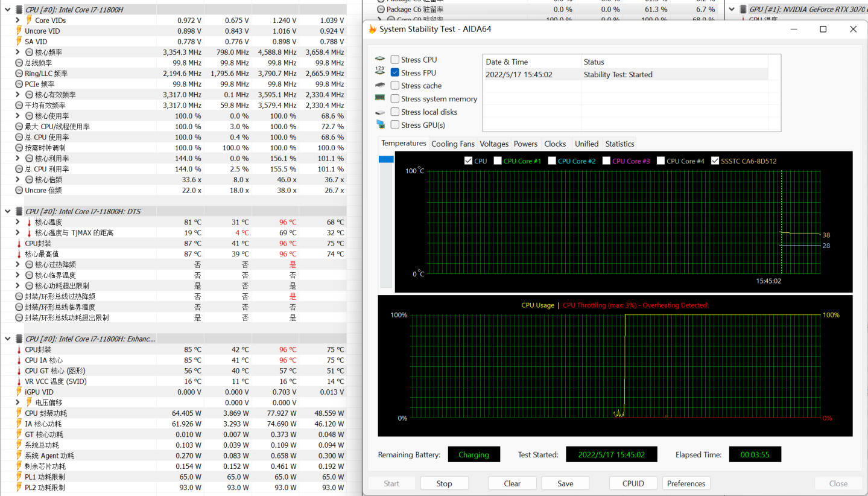Click the lightning icon next to iGPU VID

19,392
